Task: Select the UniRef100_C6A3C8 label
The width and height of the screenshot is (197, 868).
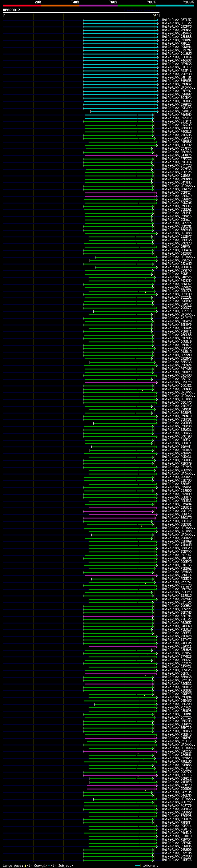Action: click(x=177, y=139)
